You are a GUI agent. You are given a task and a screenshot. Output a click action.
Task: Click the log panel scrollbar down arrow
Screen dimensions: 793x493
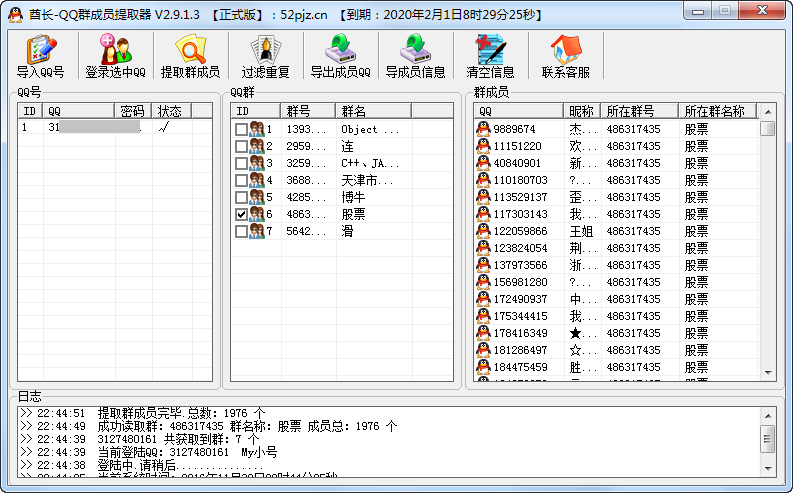tap(767, 467)
